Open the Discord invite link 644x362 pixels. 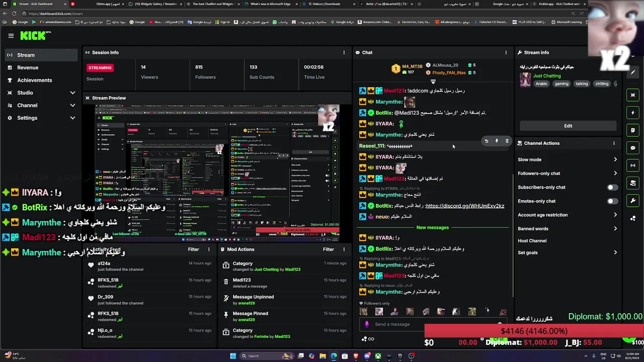(x=465, y=206)
